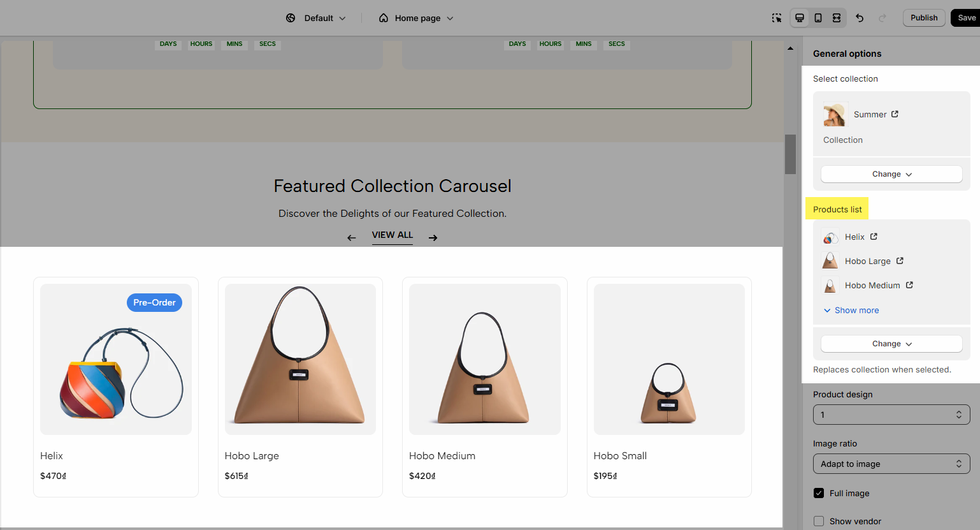
Task: Uncheck the Full image checkbox
Action: click(x=819, y=493)
